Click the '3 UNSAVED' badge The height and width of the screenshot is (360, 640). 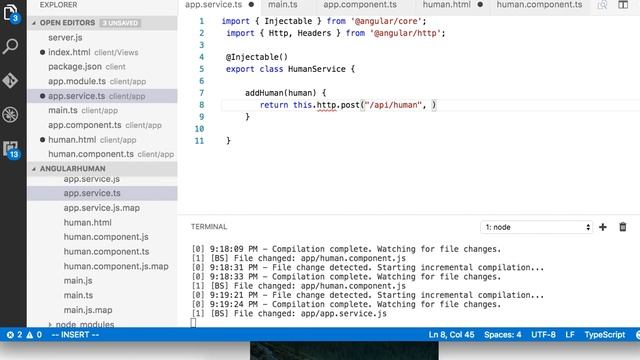(120, 23)
